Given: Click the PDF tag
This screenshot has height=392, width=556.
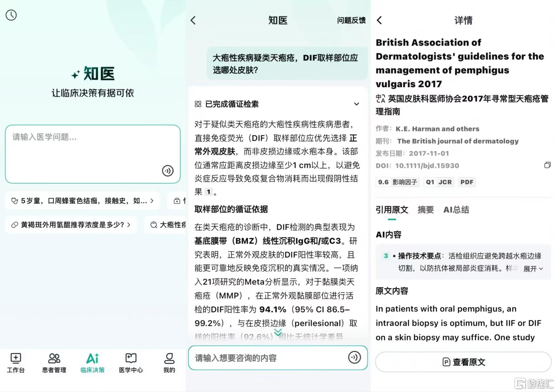Looking at the screenshot, I should pos(467,182).
